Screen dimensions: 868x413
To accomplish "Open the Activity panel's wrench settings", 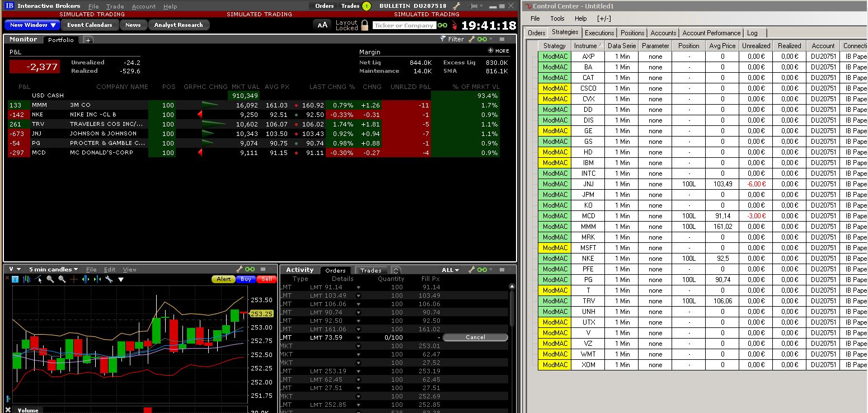I will 473,270.
